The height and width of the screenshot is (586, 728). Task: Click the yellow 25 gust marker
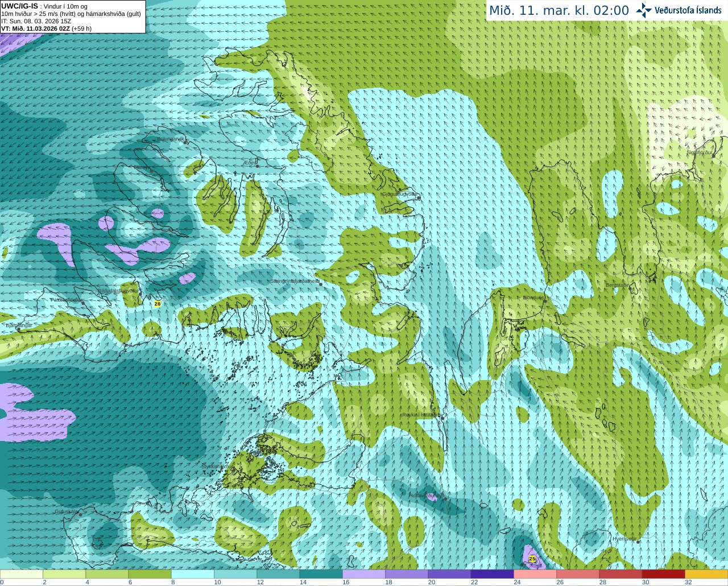pyautogui.click(x=532, y=559)
